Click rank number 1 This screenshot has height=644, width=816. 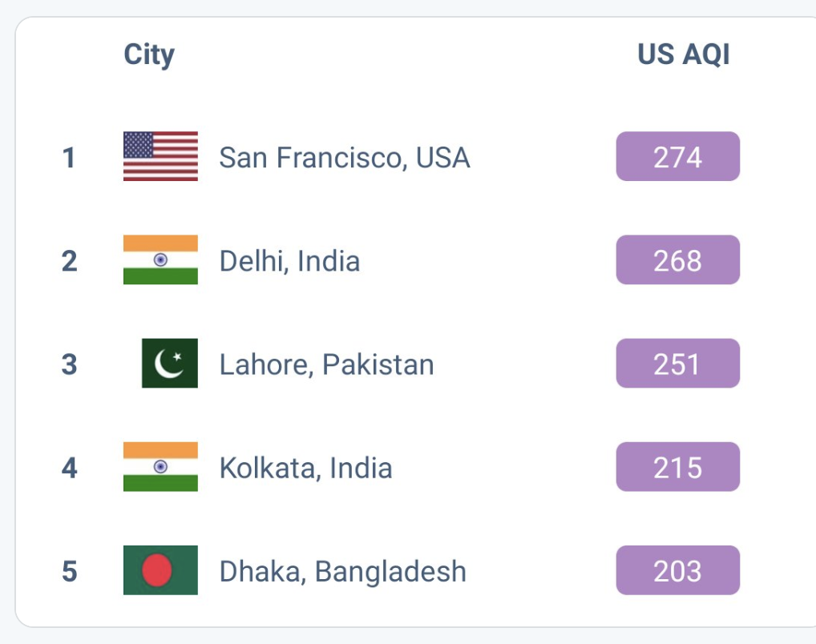coord(69,157)
